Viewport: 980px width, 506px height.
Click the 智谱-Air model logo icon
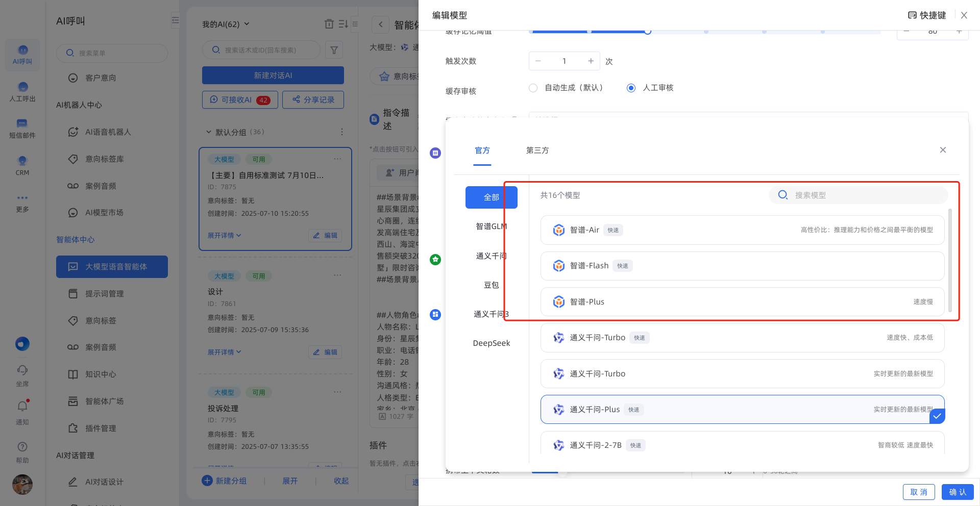pos(559,230)
